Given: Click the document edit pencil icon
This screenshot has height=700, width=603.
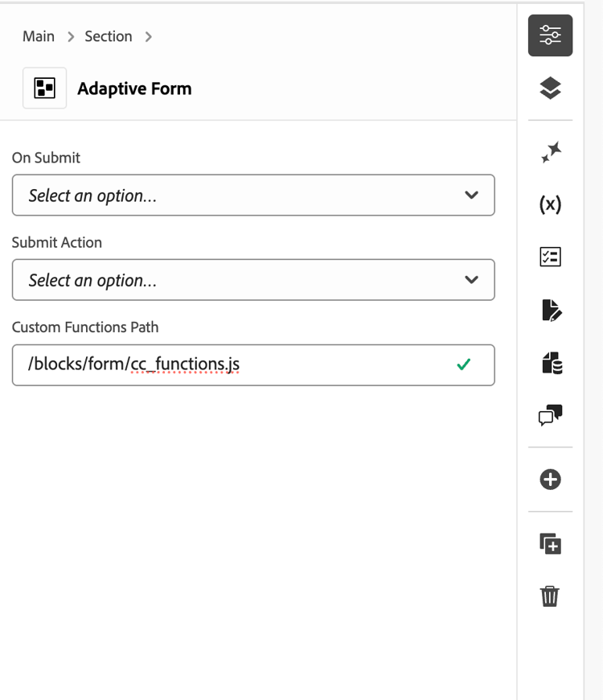Looking at the screenshot, I should [550, 310].
